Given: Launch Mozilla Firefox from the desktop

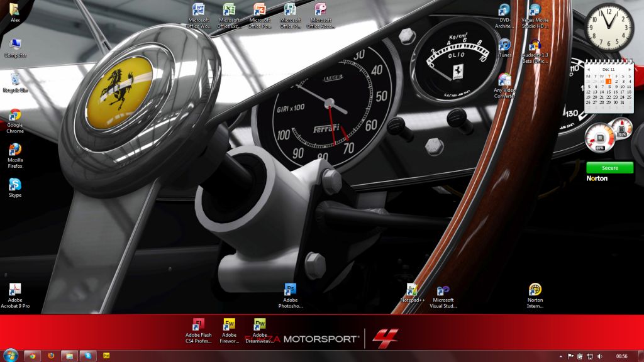Looking at the screenshot, I should pos(15,156).
